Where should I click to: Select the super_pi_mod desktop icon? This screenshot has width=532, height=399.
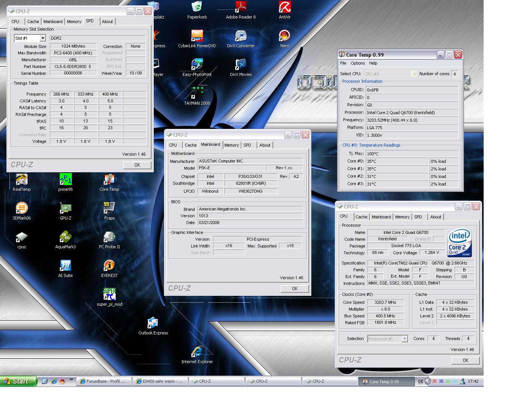tap(109, 297)
